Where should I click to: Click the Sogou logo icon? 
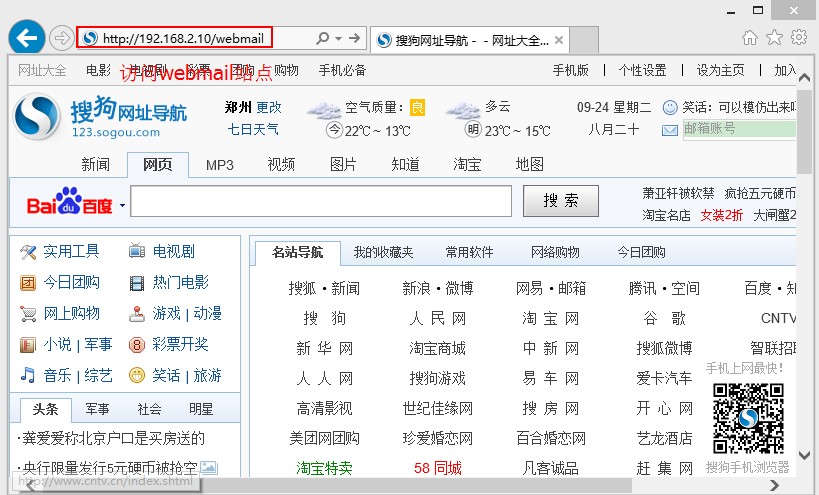click(36, 117)
